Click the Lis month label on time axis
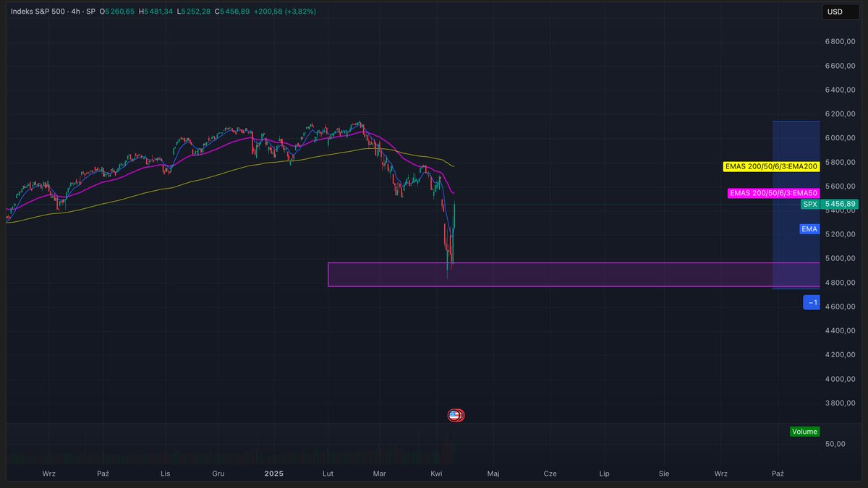868x488 pixels. pyautogui.click(x=166, y=474)
